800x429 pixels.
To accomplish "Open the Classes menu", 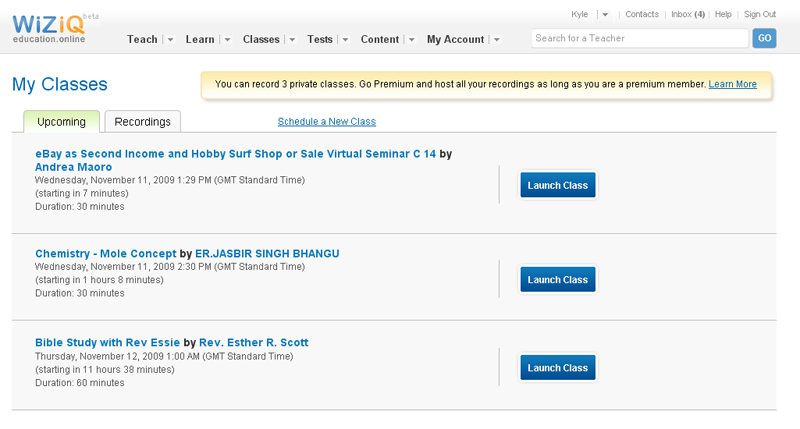I will 261,40.
